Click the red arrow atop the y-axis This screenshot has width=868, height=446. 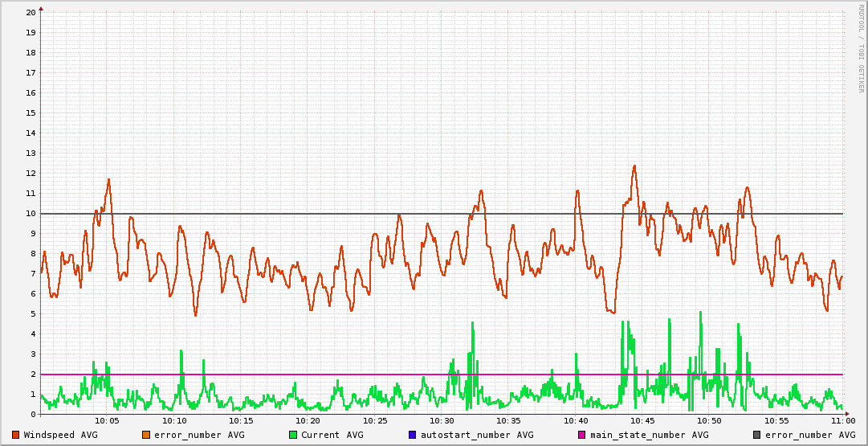pos(41,8)
